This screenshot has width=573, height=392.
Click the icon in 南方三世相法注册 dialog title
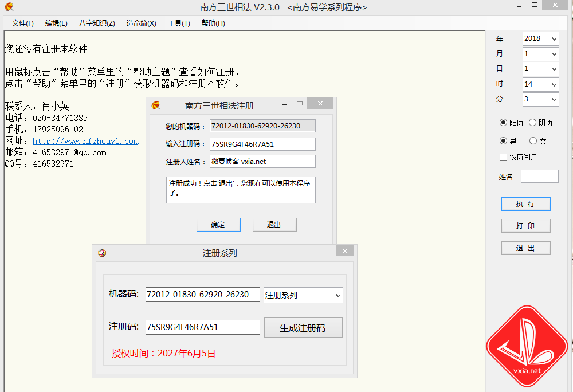click(x=155, y=105)
